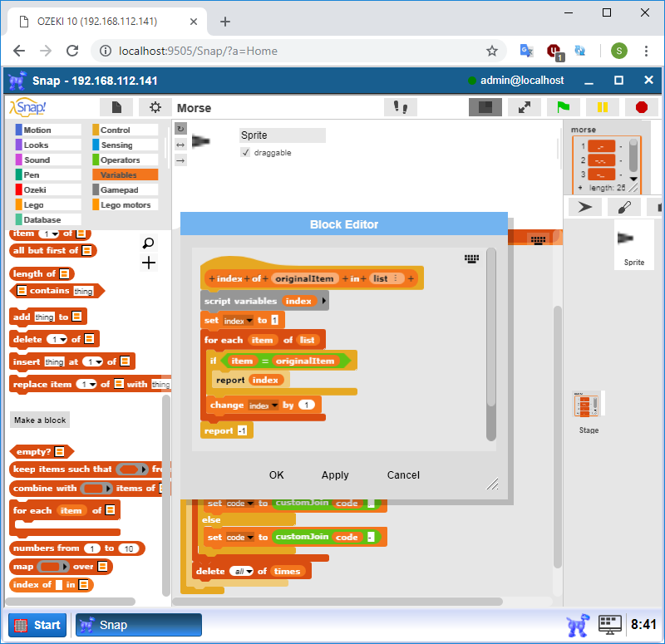Toggle the draggable checkbox
The height and width of the screenshot is (644, 665).
coord(245,152)
